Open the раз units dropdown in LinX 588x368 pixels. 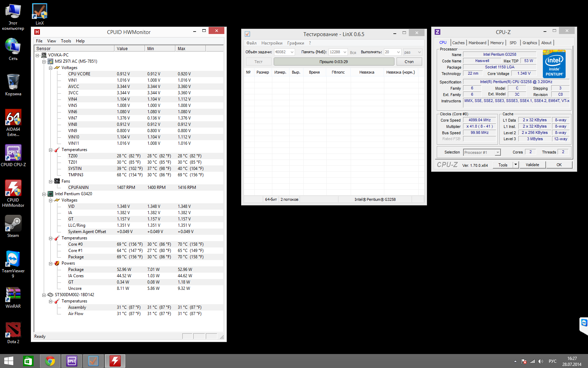coord(419,52)
